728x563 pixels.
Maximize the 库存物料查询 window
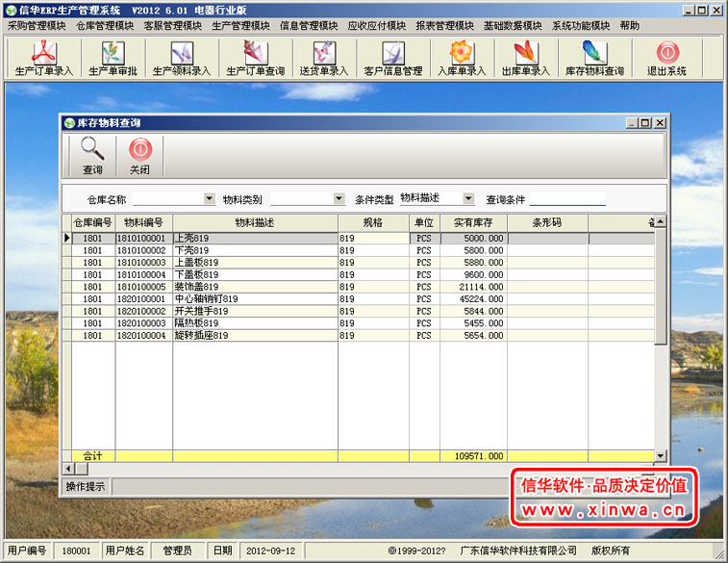click(x=645, y=123)
